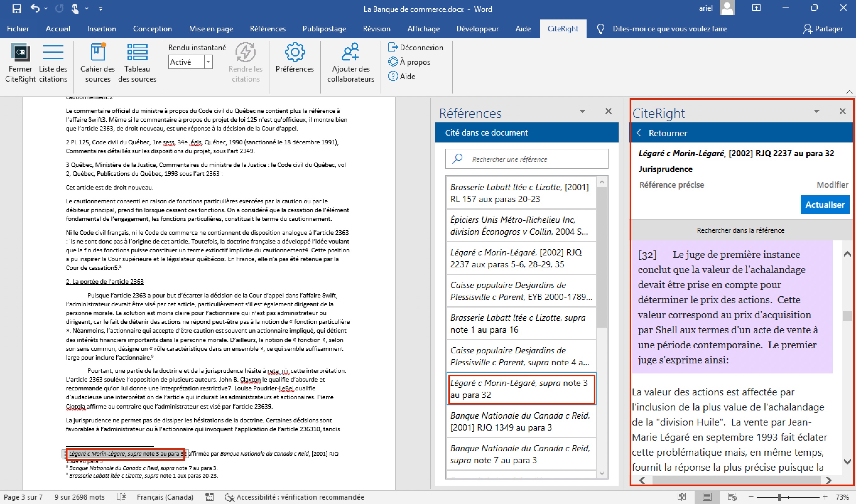Click Rechercher une référence field

pyautogui.click(x=526, y=159)
